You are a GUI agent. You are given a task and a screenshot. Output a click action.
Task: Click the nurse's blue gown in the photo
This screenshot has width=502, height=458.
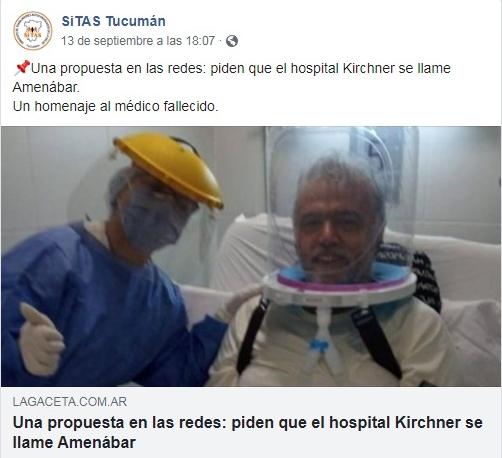point(100,310)
